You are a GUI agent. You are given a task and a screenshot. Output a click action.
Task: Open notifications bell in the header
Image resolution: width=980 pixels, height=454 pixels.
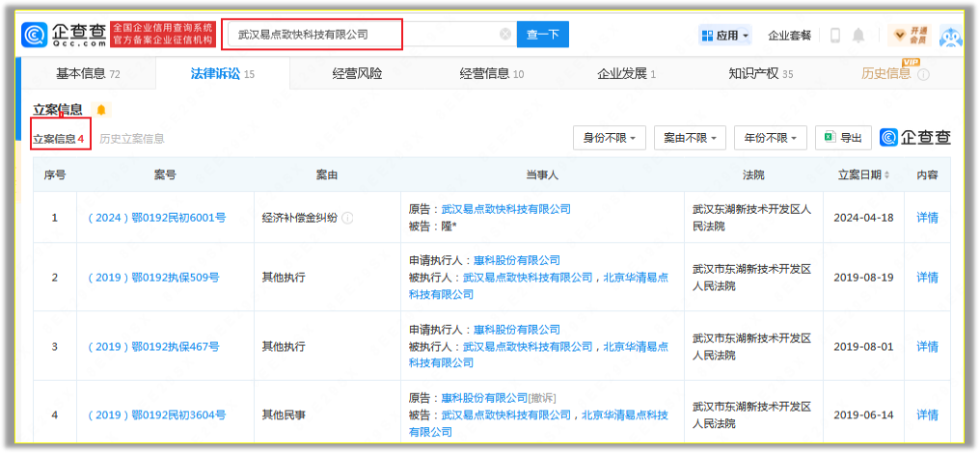(x=858, y=36)
